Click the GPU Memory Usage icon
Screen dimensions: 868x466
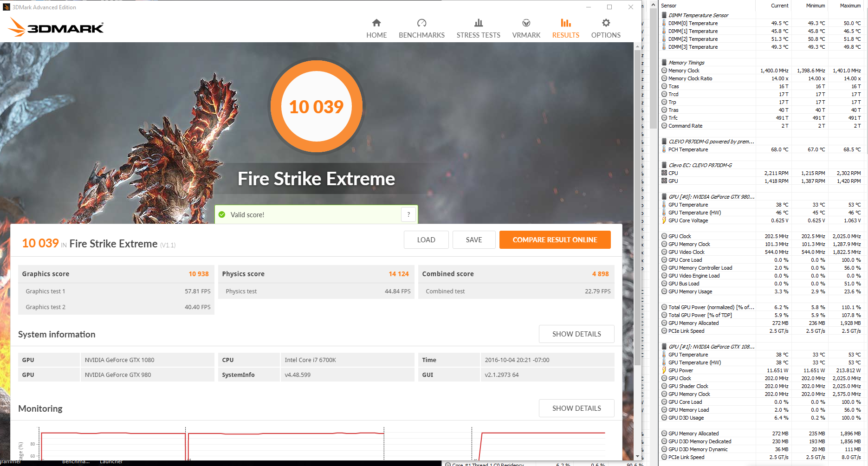pos(664,291)
